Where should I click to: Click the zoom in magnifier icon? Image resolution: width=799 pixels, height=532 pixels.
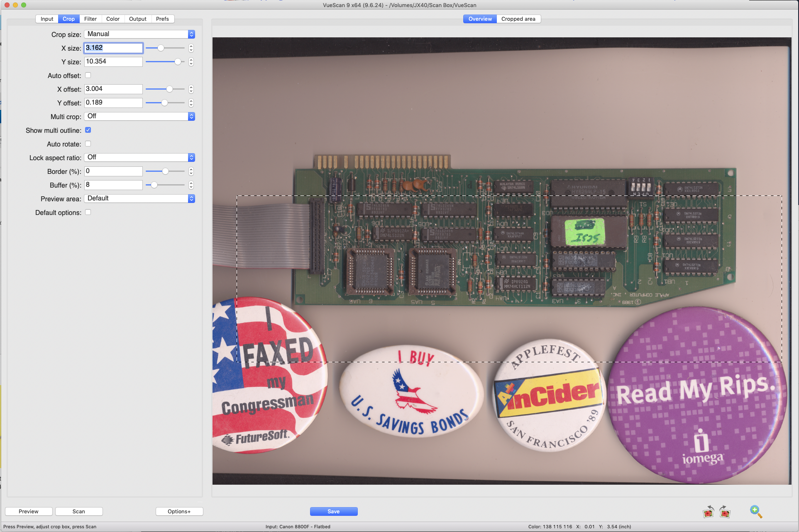756,512
